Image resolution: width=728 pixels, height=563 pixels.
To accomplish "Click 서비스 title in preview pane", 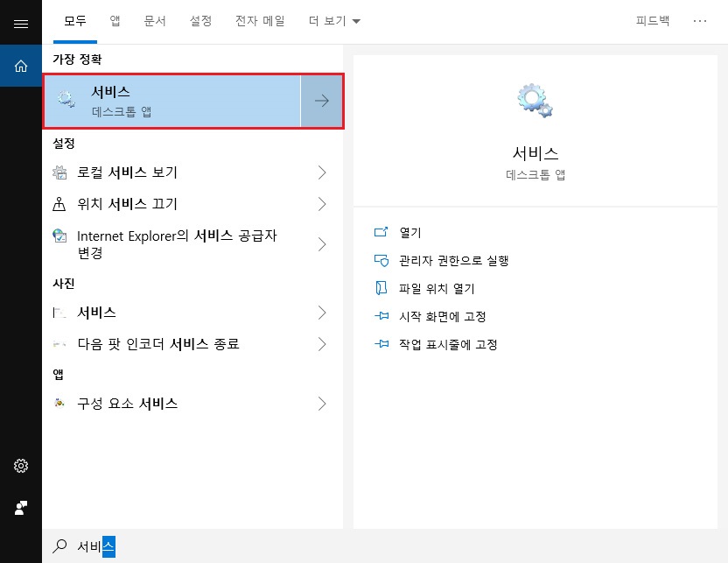I will (x=535, y=153).
